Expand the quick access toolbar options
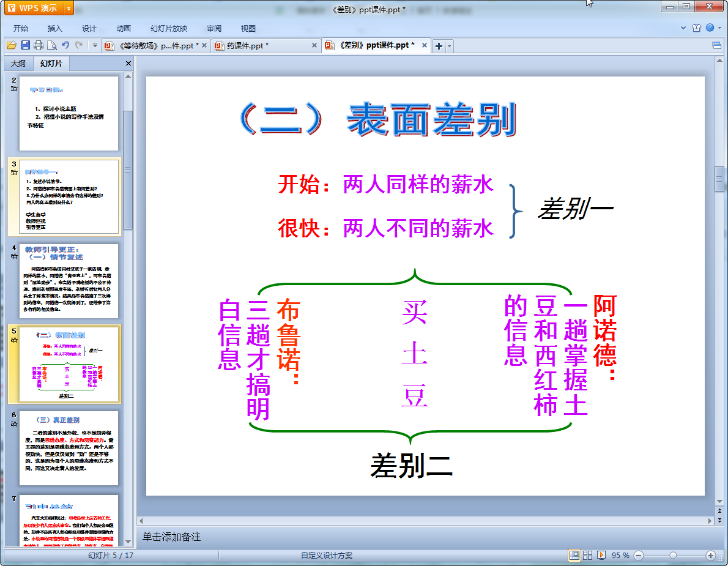The height and width of the screenshot is (566, 728). (95, 45)
